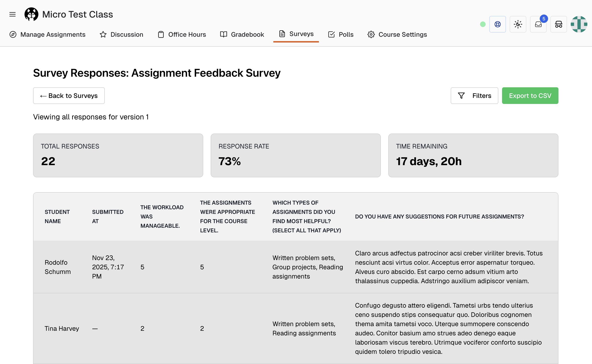Click the green status dot indicator
Viewport: 592px width, 364px height.
tap(483, 24)
